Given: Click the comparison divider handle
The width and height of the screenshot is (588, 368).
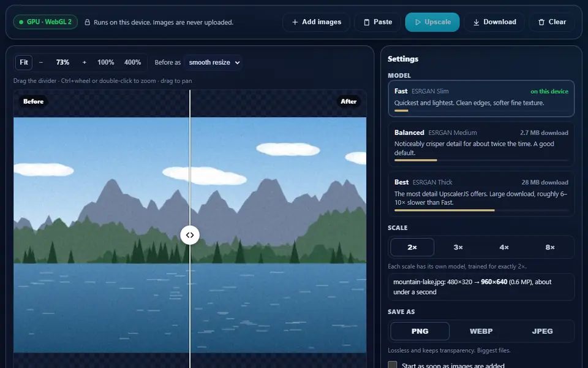Looking at the screenshot, I should 190,235.
